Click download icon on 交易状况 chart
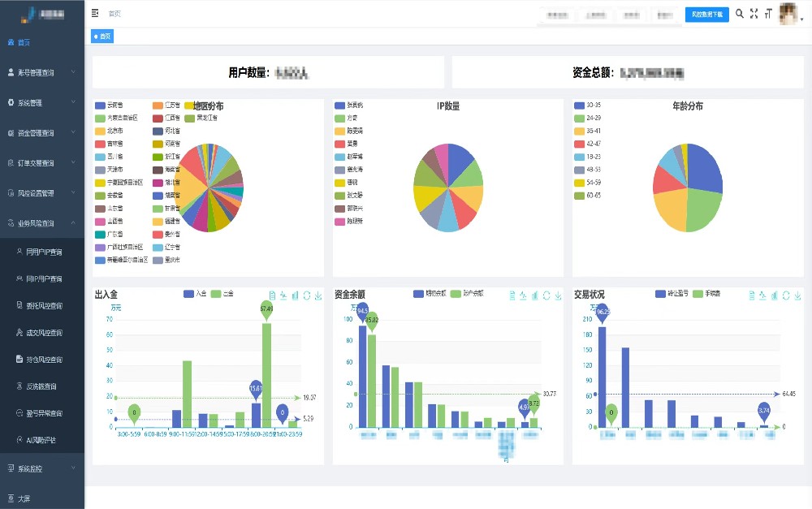This screenshot has width=812, height=509. [x=798, y=295]
